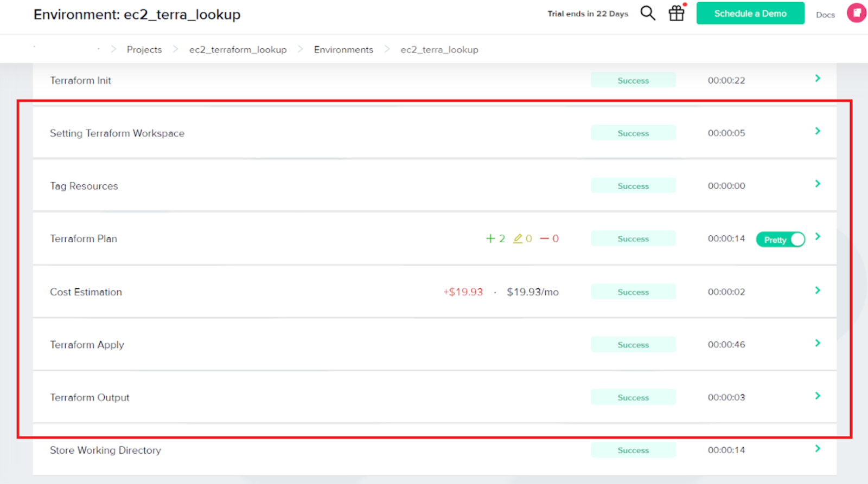Viewport: 868px width, 484px height.
Task: Open ec2_terraform_lookup breadcrumb
Action: [238, 49]
